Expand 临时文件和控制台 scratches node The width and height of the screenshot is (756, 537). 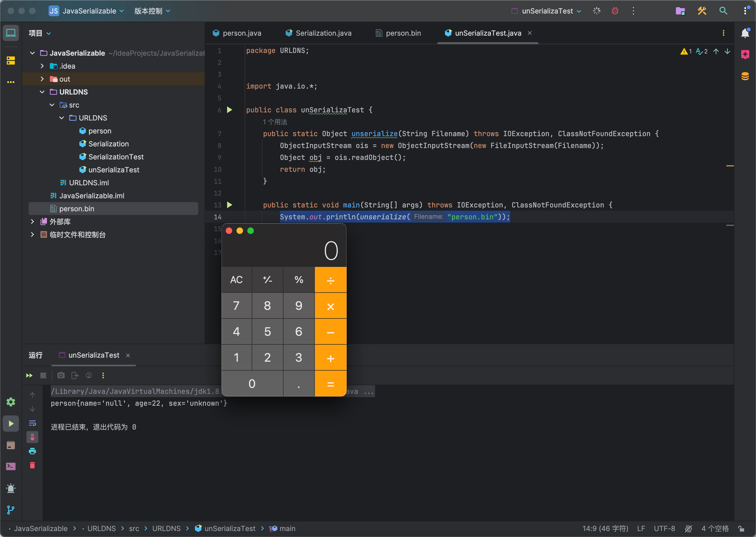tap(32, 234)
